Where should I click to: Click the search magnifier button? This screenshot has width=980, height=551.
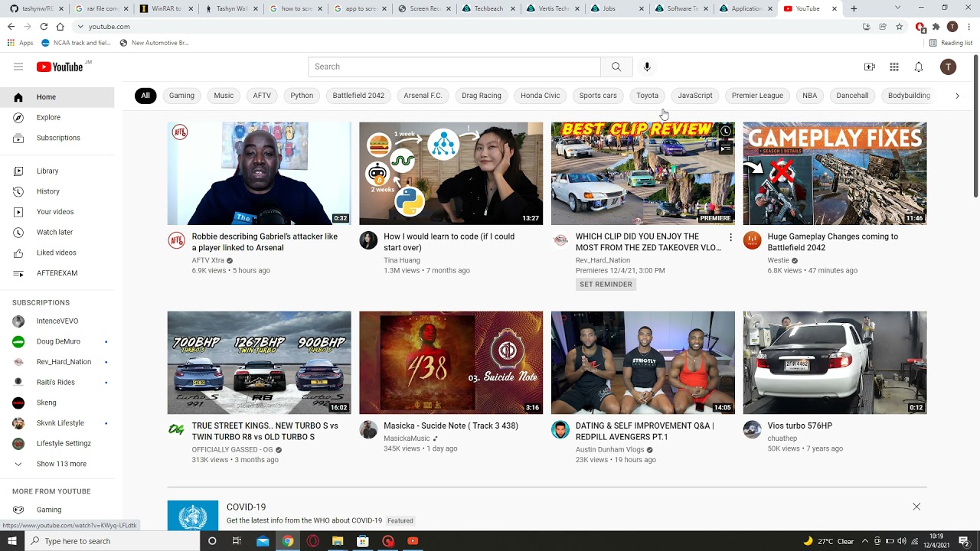(x=616, y=67)
